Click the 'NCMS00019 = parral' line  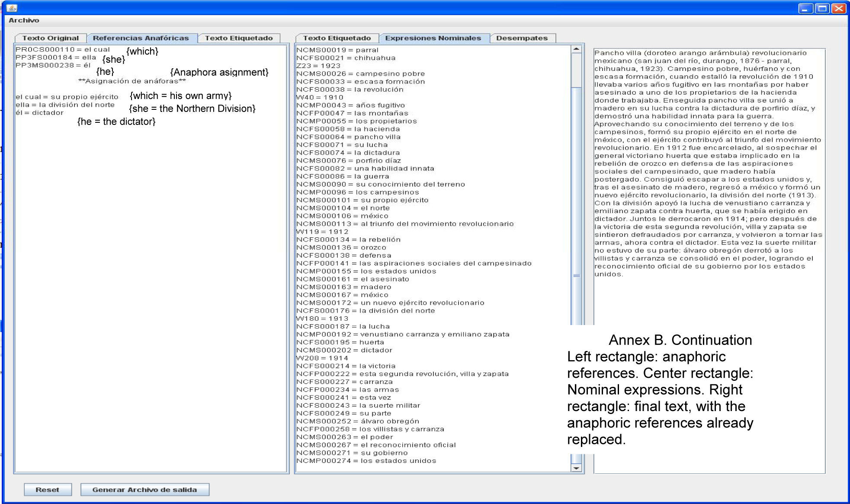pyautogui.click(x=337, y=50)
